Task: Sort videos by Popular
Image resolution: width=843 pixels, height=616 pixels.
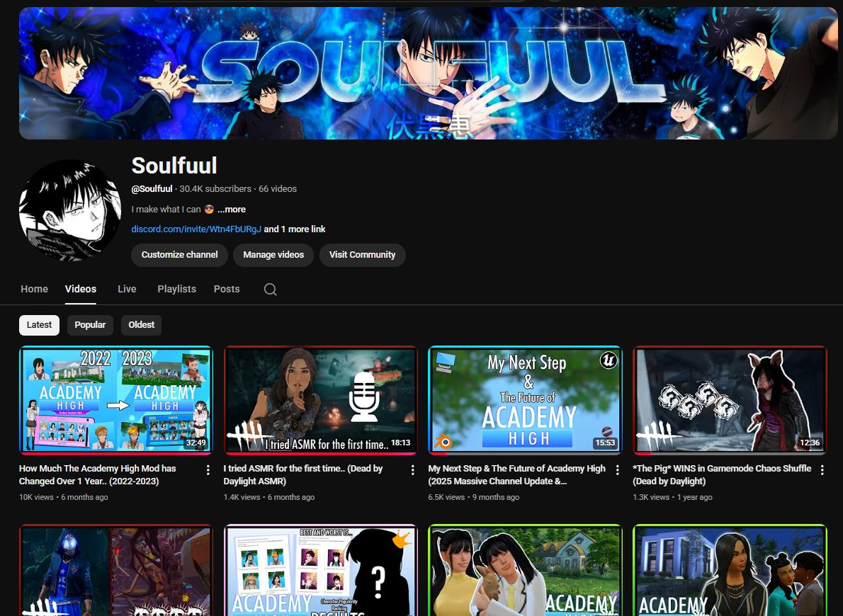Action: 90,325
